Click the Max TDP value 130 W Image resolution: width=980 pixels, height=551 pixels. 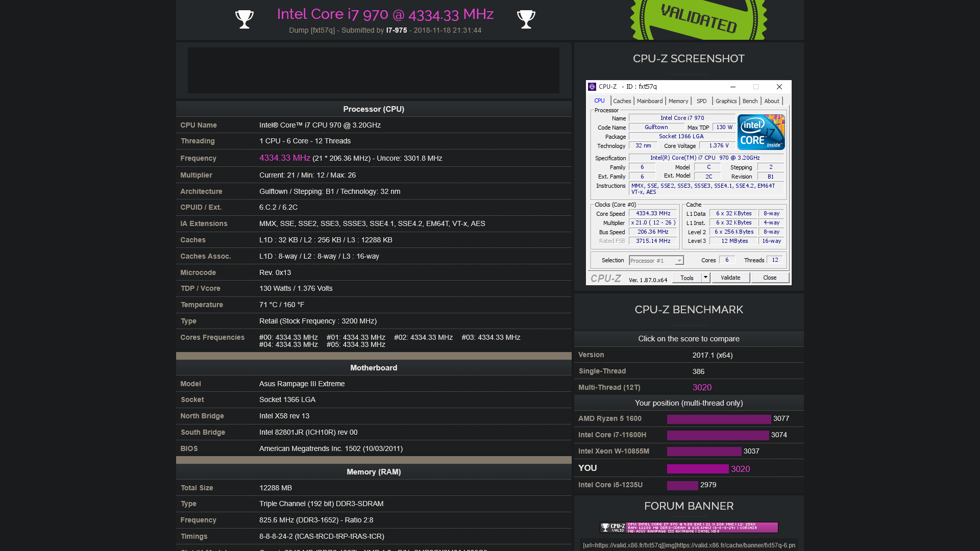coord(724,128)
